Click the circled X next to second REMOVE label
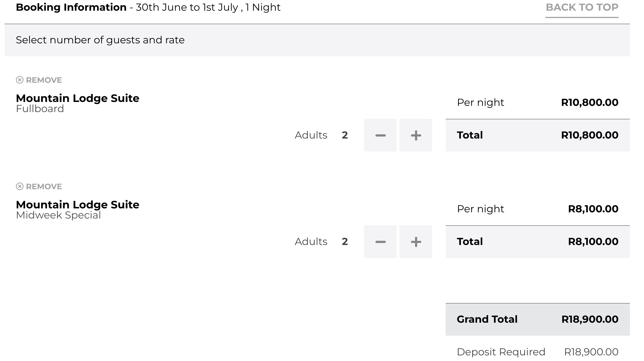644x361 pixels. tap(19, 186)
